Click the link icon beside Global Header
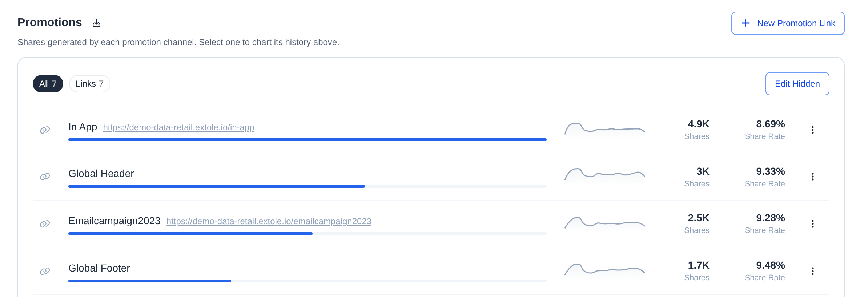 point(45,177)
